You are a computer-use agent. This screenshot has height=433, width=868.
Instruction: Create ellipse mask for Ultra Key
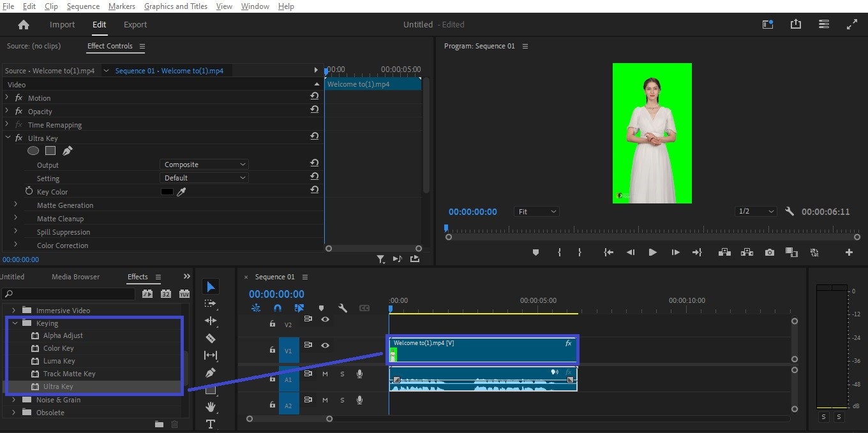(33, 151)
